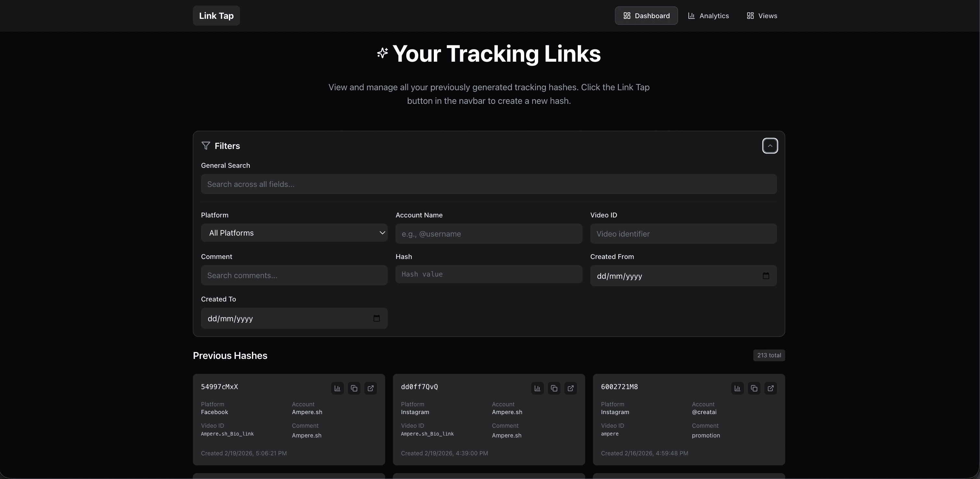The width and height of the screenshot is (980, 479).
Task: Copy the 6002721M8 tracking hash
Action: click(754, 388)
